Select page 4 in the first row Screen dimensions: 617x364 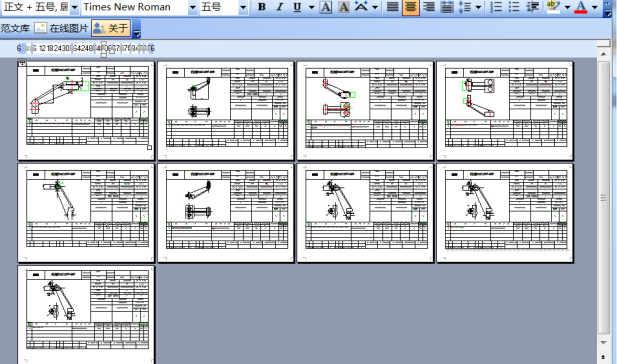coord(505,111)
